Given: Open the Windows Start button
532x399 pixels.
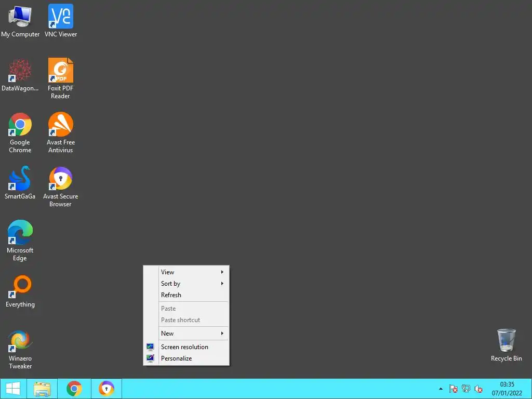Looking at the screenshot, I should pyautogui.click(x=13, y=389).
